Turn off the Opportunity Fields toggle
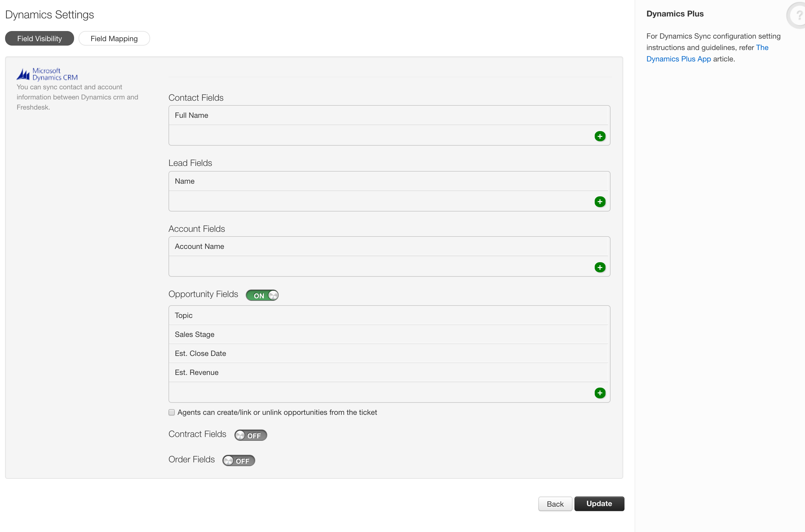Image resolution: width=805 pixels, height=532 pixels. [262, 295]
